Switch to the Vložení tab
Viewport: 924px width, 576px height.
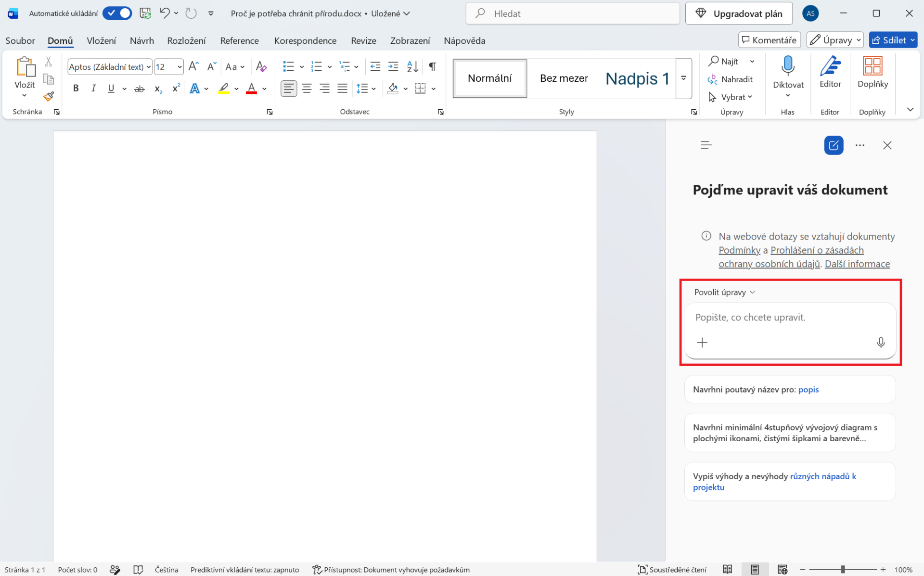coord(101,40)
